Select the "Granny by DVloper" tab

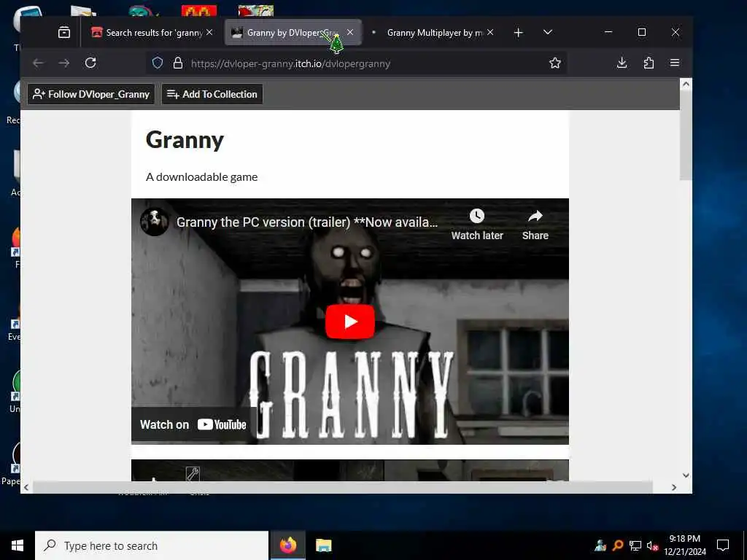pyautogui.click(x=293, y=32)
